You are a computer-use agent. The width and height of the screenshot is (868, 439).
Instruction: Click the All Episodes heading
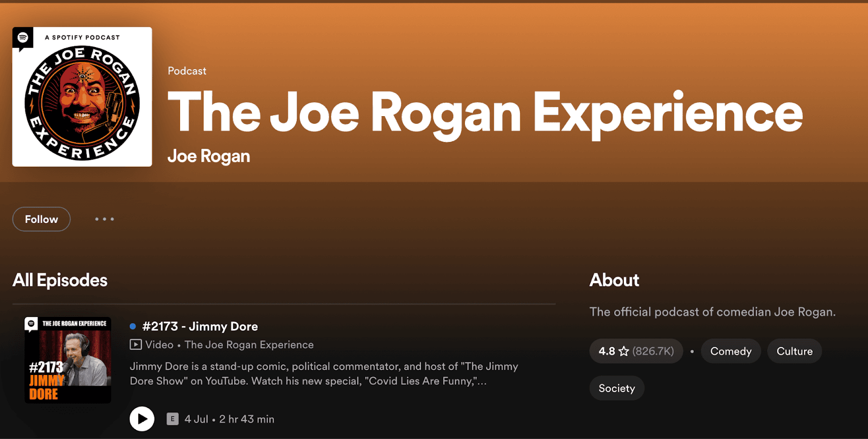point(60,280)
